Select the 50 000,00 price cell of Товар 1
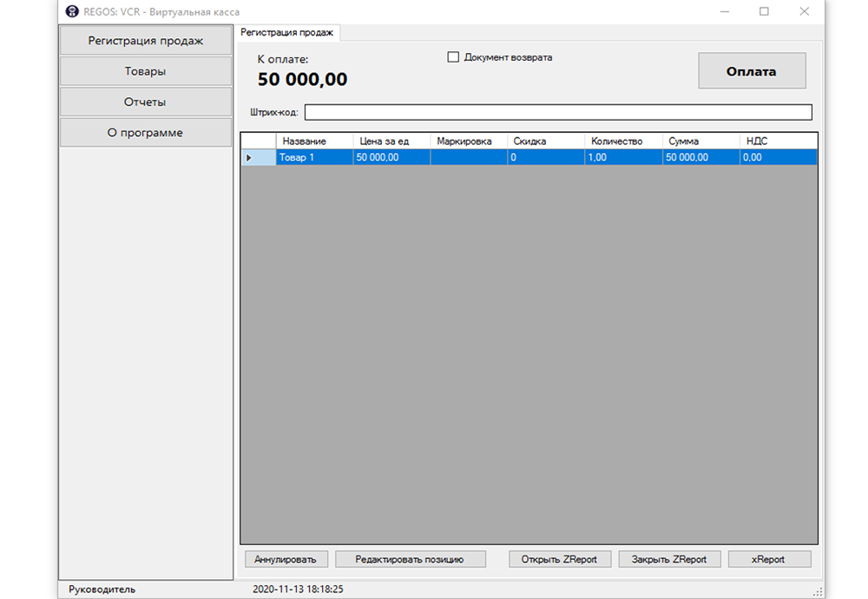868x599 pixels. coord(391,157)
